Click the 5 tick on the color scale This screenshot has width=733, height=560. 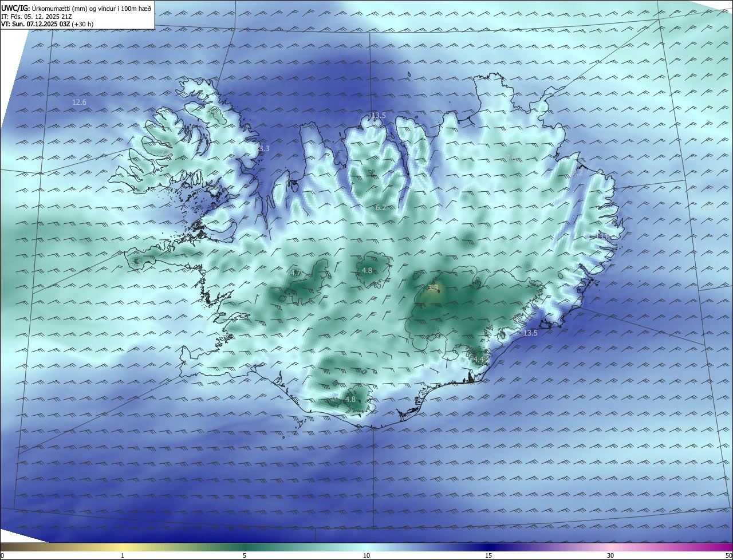click(245, 555)
